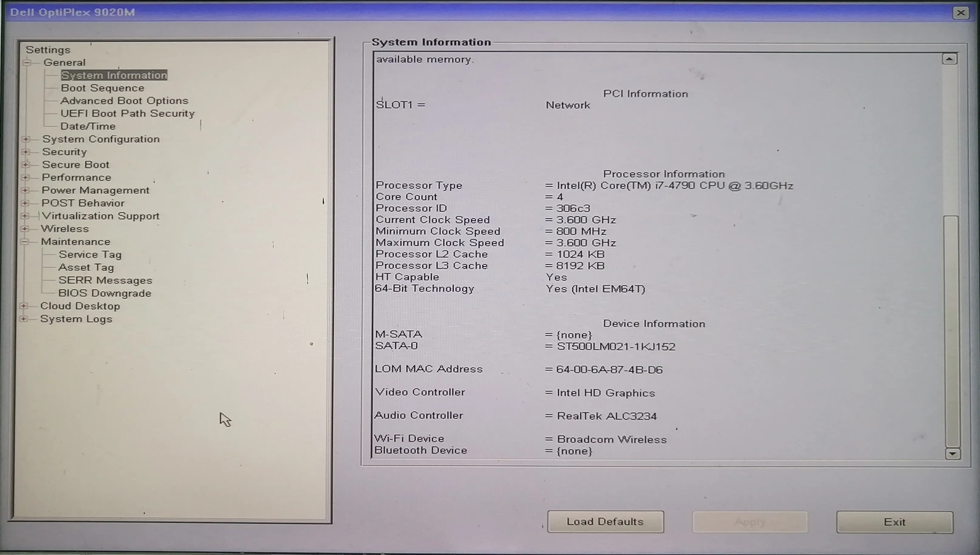Image resolution: width=980 pixels, height=555 pixels.
Task: Click the SLOT1 Network entry
Action: coord(568,105)
